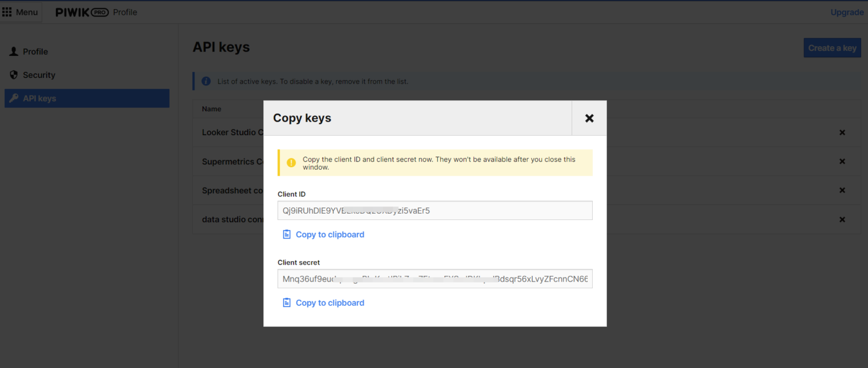This screenshot has width=868, height=368.
Task: Remove the Spreadsheet connector key
Action: [x=842, y=190]
